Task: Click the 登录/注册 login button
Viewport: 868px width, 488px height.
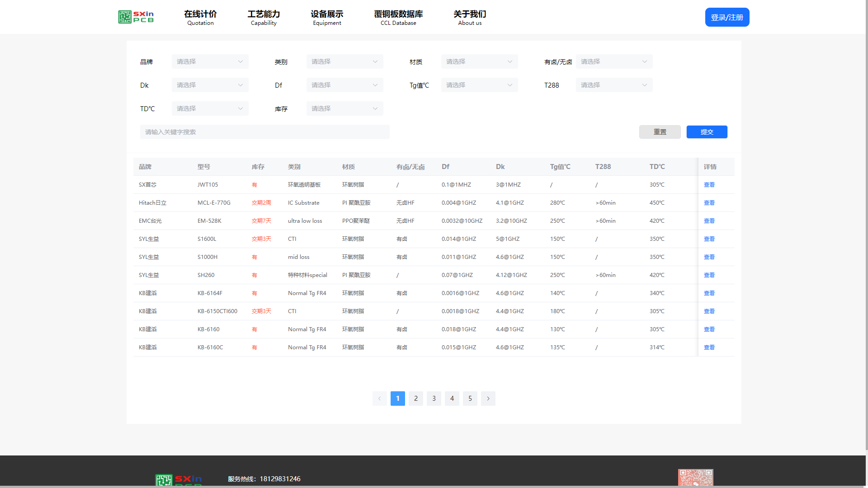Action: (x=727, y=17)
